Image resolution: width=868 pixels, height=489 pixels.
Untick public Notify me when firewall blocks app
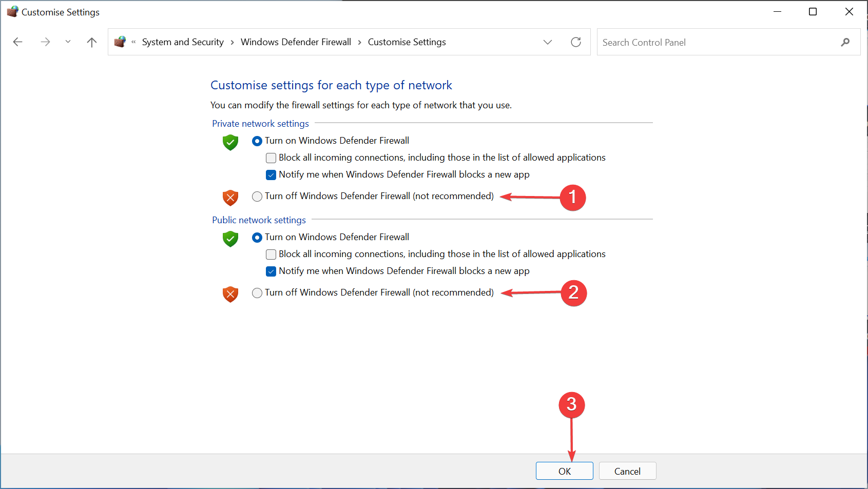tap(271, 271)
